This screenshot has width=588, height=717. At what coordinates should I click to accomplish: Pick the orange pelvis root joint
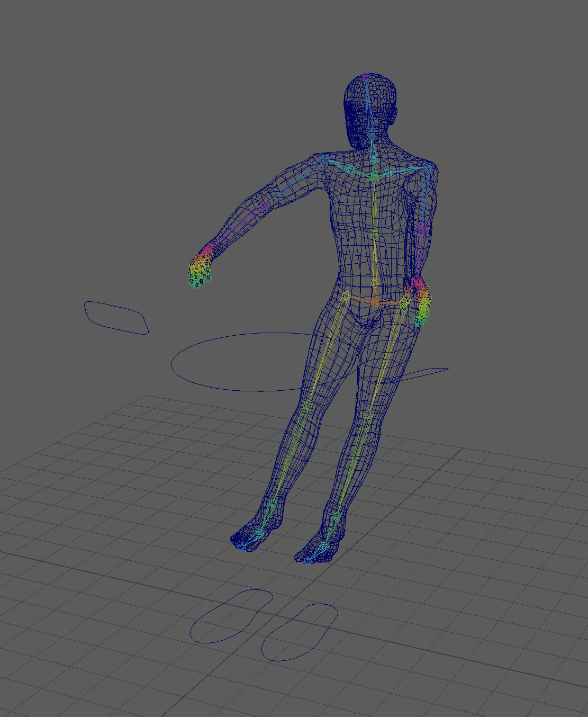tap(375, 302)
